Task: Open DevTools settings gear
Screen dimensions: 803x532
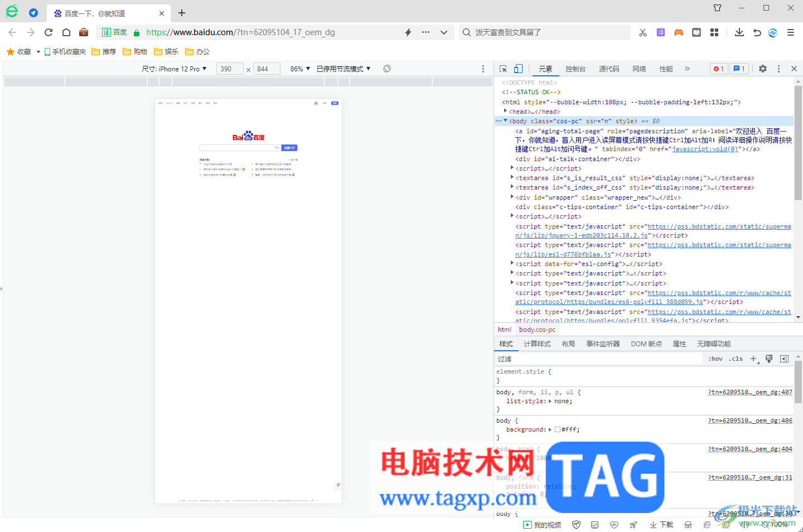Action: coord(763,69)
